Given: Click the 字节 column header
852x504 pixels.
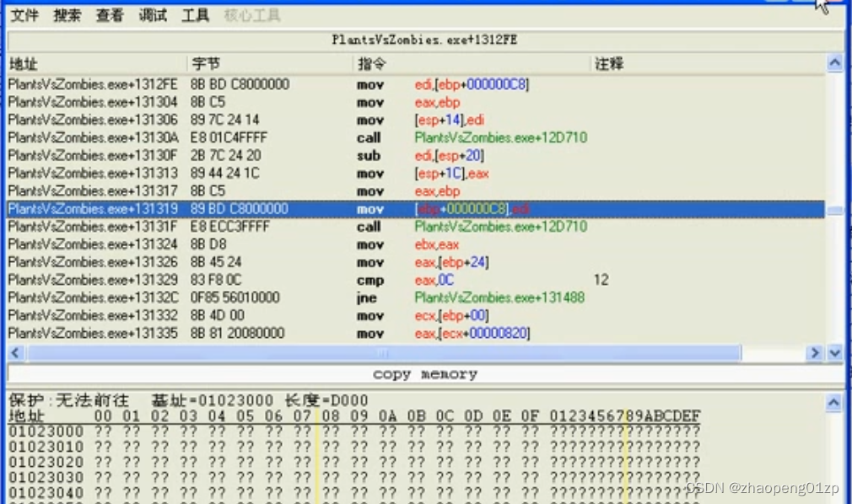Looking at the screenshot, I should pyautogui.click(x=270, y=63).
